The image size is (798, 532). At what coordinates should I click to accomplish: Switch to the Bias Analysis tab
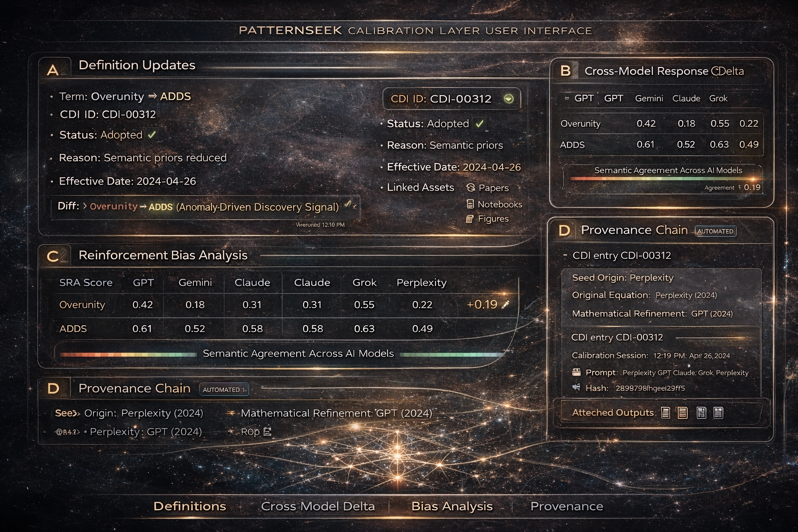point(452,506)
